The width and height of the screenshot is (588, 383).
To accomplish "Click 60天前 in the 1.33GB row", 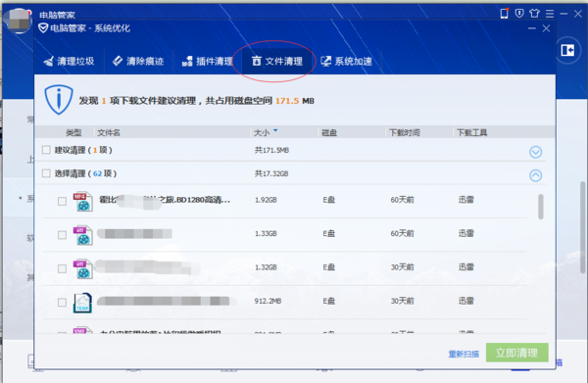I will 403,233.
